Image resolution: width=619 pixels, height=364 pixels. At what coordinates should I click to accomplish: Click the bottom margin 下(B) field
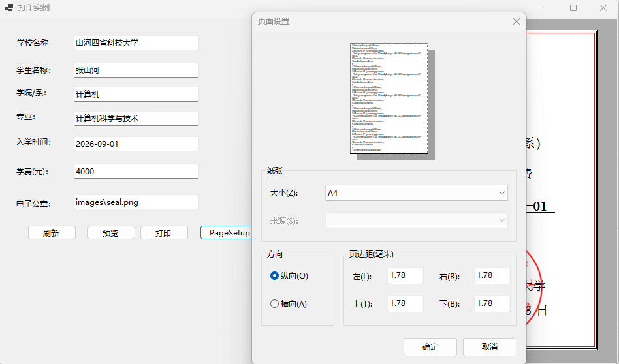(492, 304)
